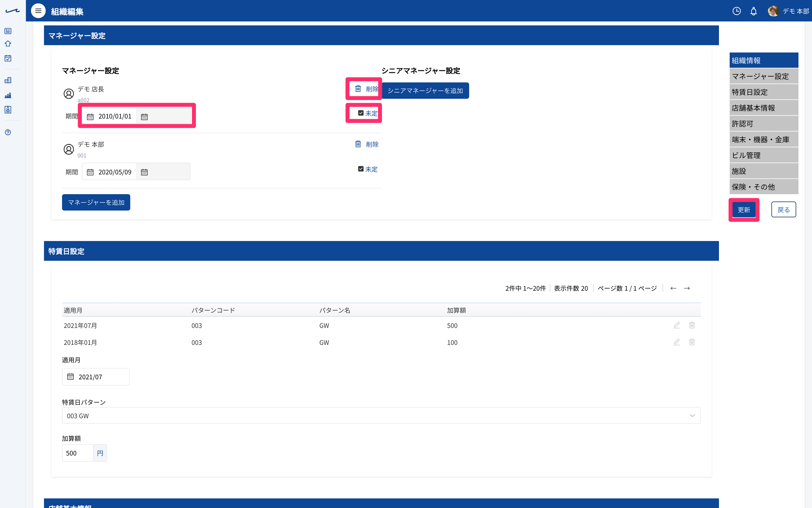The height and width of the screenshot is (508, 812).
Task: Select マネージャー設定 in side navigation
Action: pyautogui.click(x=764, y=76)
